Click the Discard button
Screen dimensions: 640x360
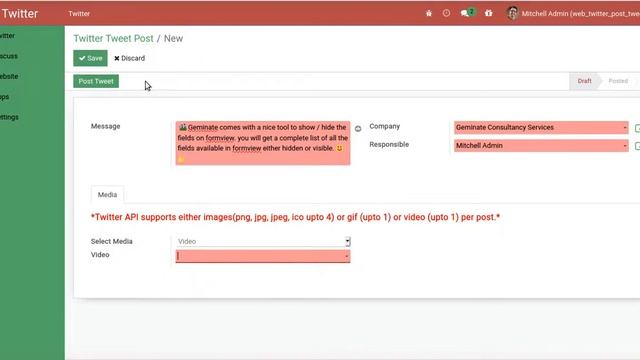pyautogui.click(x=129, y=58)
